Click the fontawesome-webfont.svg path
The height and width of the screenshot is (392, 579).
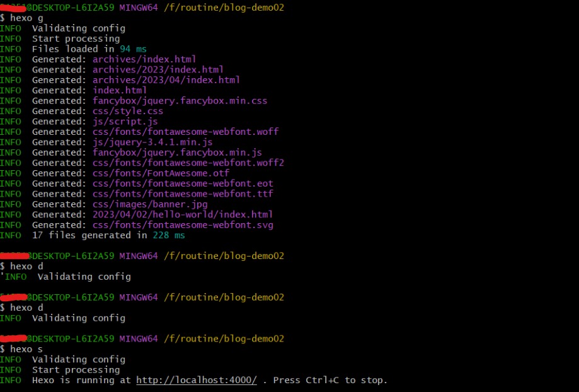[x=183, y=225]
